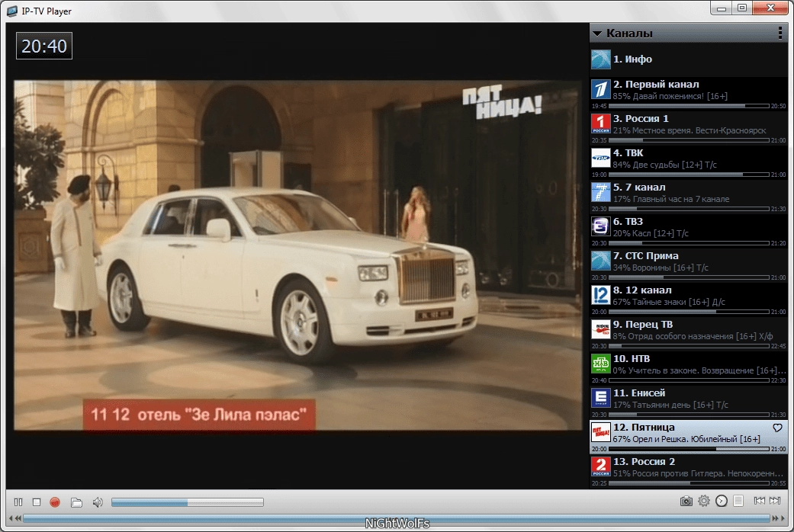Start recording with the red record button
This screenshot has height=532, width=794.
[x=55, y=502]
